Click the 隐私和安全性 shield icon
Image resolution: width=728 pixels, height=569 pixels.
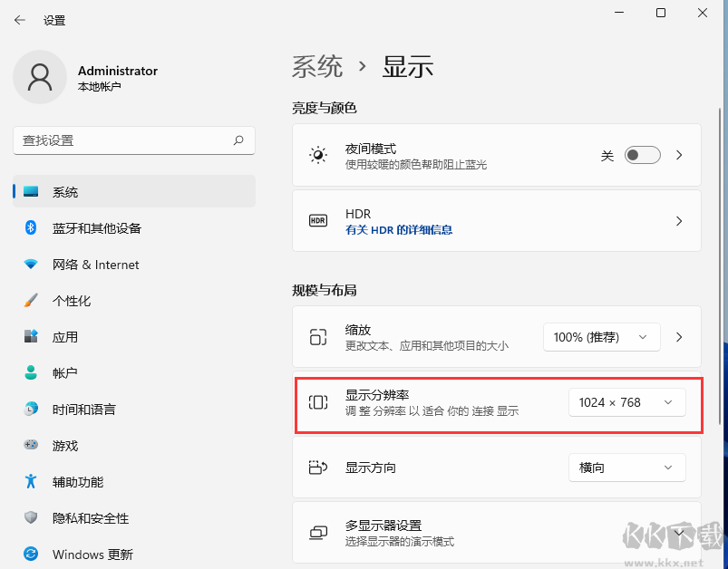click(x=31, y=517)
